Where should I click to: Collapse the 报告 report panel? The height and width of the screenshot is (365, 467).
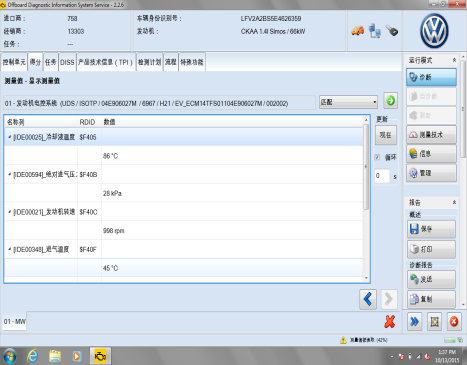tap(454, 202)
